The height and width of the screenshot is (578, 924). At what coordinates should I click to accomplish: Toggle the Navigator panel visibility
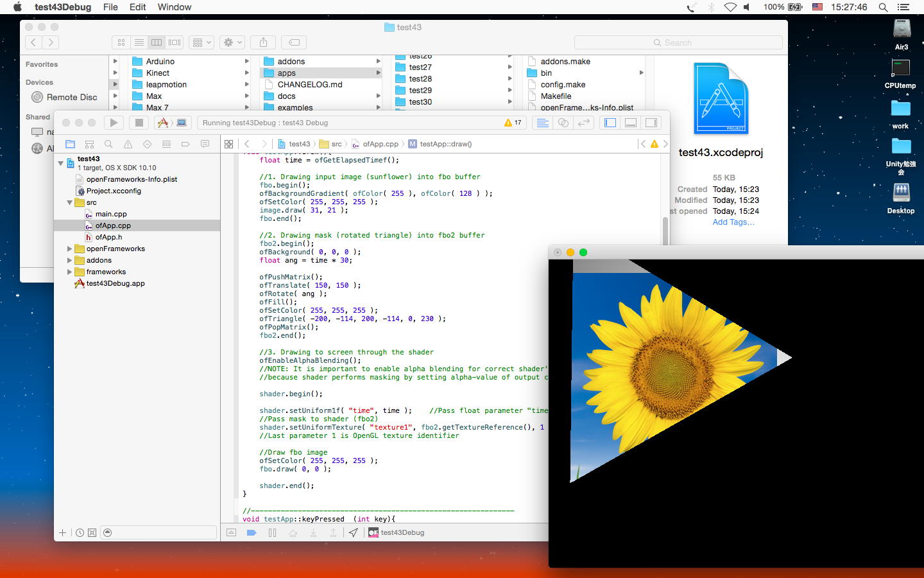pos(610,123)
